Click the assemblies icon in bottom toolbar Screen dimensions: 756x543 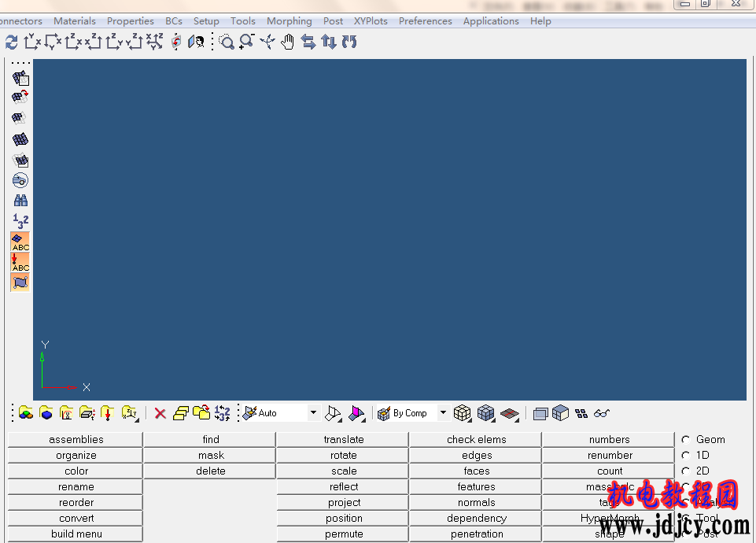(26, 413)
